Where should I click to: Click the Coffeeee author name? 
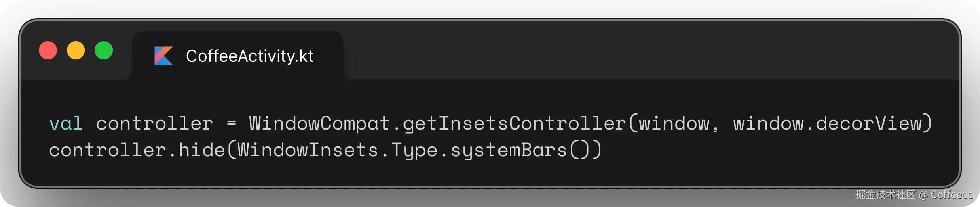click(x=952, y=194)
